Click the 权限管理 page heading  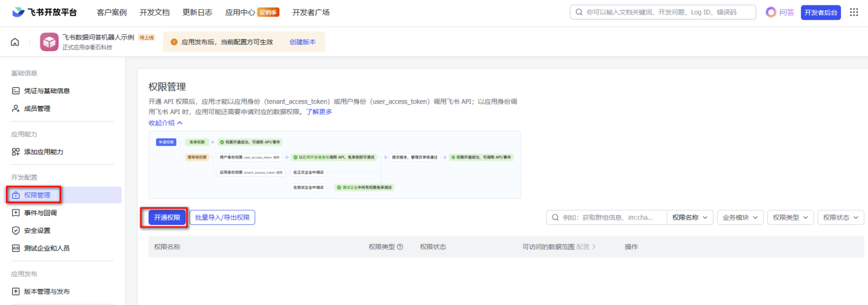[167, 87]
